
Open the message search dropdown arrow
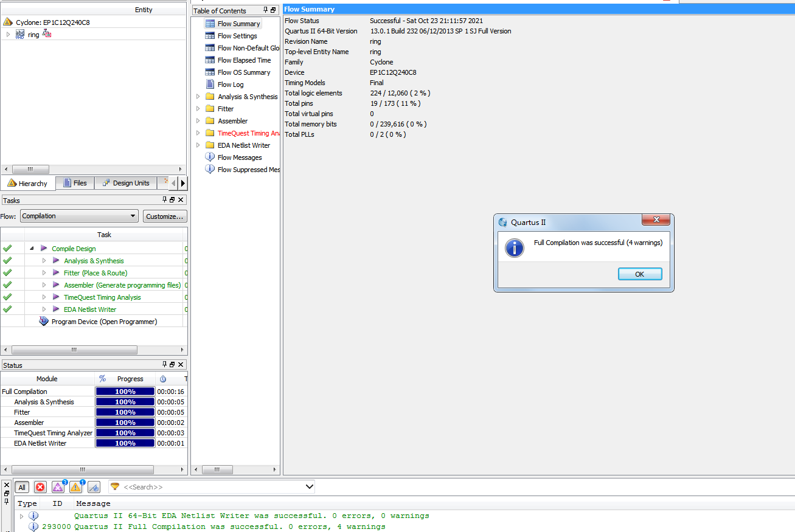tap(309, 487)
